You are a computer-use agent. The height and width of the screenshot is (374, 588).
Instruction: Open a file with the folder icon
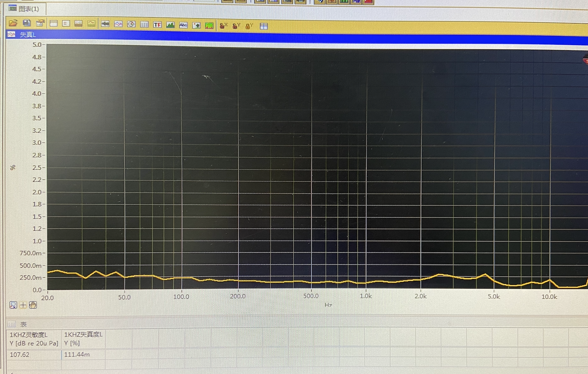(13, 23)
